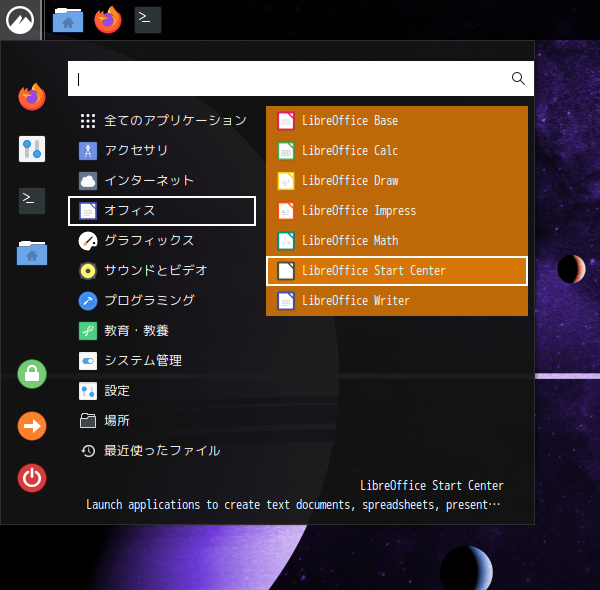This screenshot has width=600, height=590.
Task: Select the インターネット category
Action: point(162,181)
